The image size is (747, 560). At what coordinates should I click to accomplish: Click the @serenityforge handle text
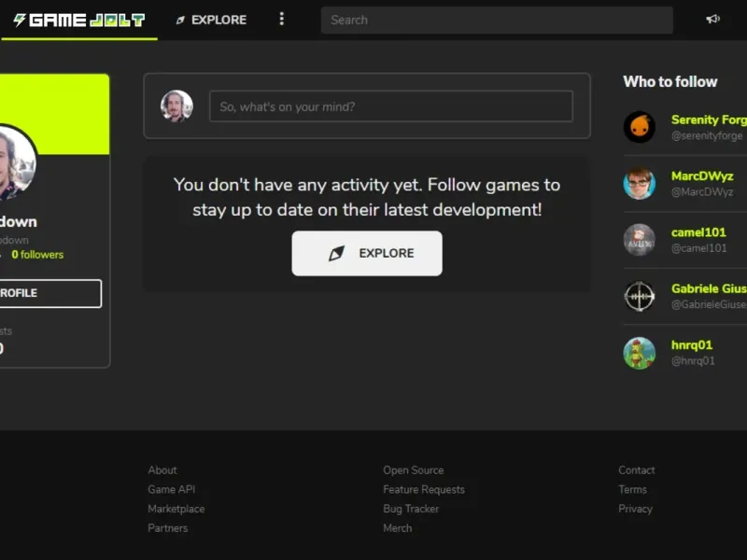pos(707,135)
